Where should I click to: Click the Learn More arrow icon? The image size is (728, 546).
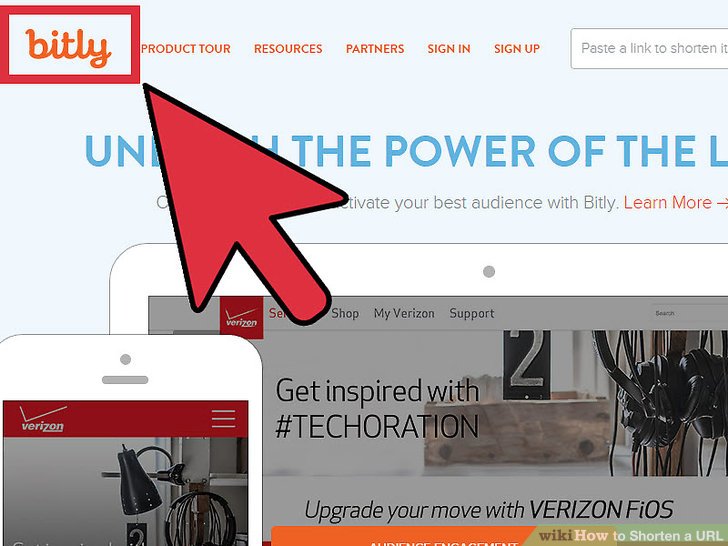722,203
